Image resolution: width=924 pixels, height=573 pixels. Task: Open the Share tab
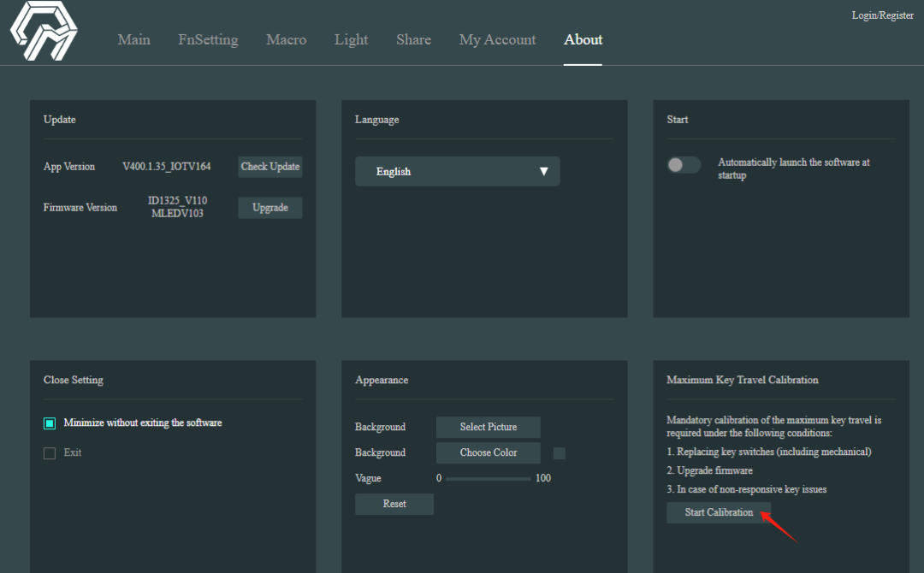(x=413, y=39)
